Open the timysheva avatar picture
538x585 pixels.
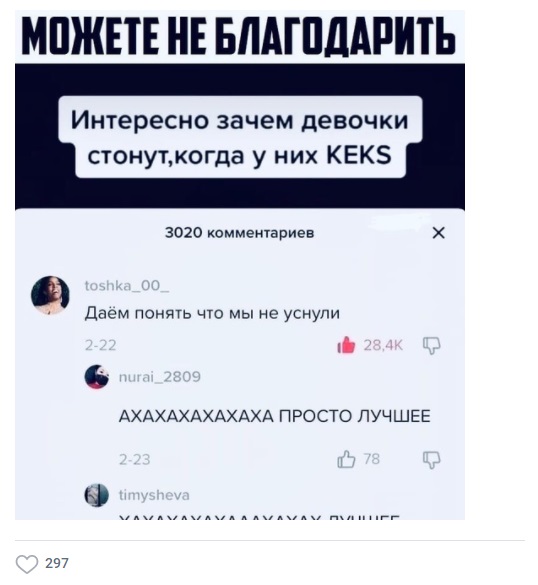[x=97, y=495]
